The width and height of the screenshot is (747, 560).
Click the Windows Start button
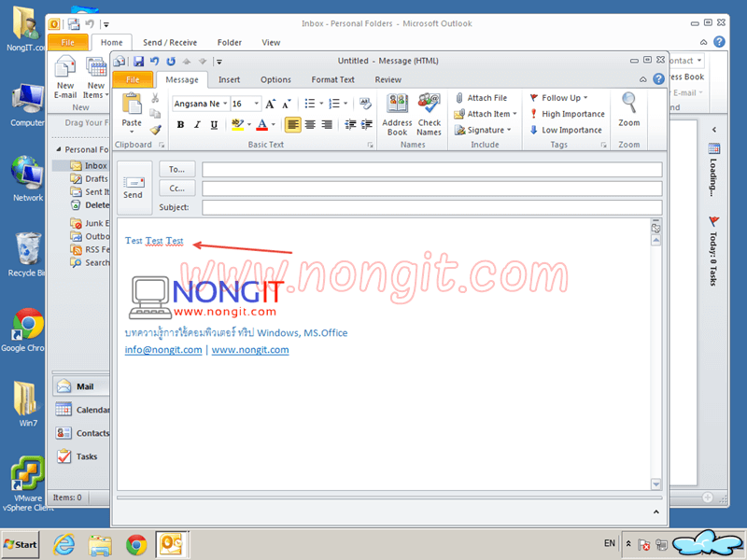(21, 545)
